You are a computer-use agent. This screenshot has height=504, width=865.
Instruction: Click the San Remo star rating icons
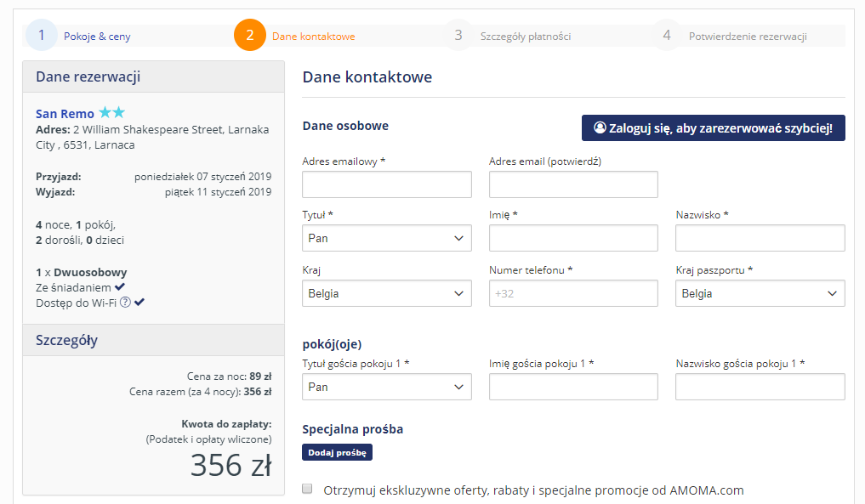pyautogui.click(x=112, y=112)
